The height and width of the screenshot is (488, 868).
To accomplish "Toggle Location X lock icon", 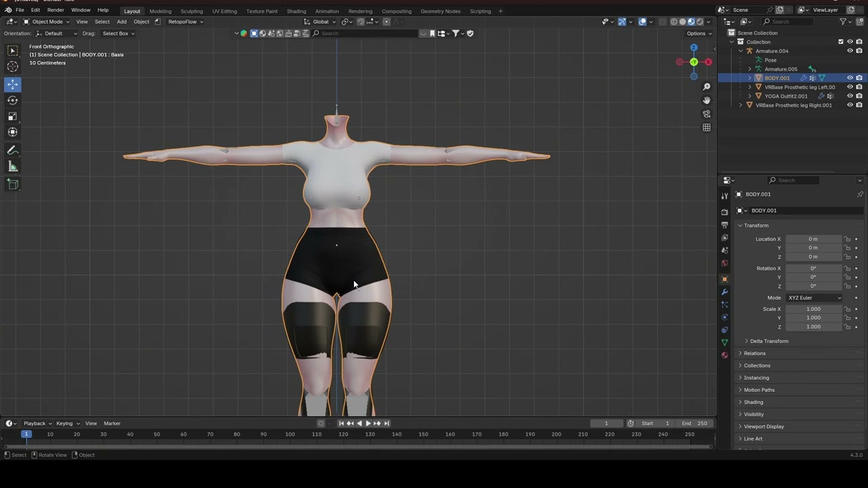I will pos(847,239).
